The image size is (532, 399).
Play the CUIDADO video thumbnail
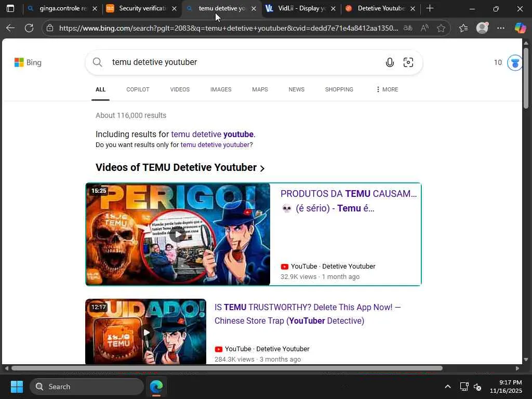pos(145,331)
